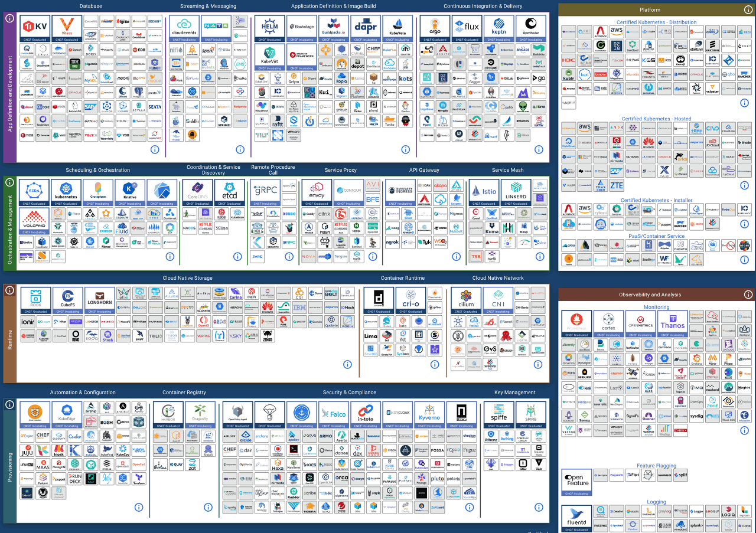This screenshot has width=756, height=533.
Task: Open the Rook project card
Action: 35,300
